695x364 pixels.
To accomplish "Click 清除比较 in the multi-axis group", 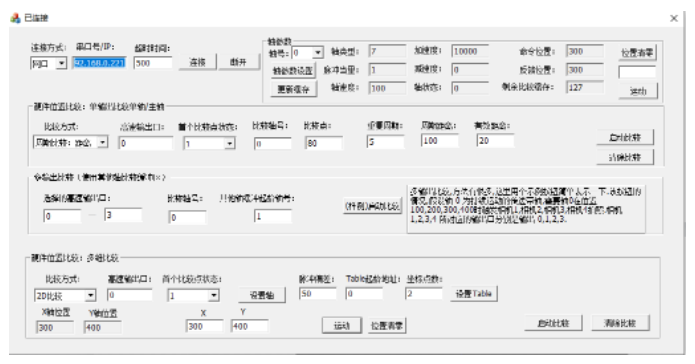I will [x=621, y=323].
